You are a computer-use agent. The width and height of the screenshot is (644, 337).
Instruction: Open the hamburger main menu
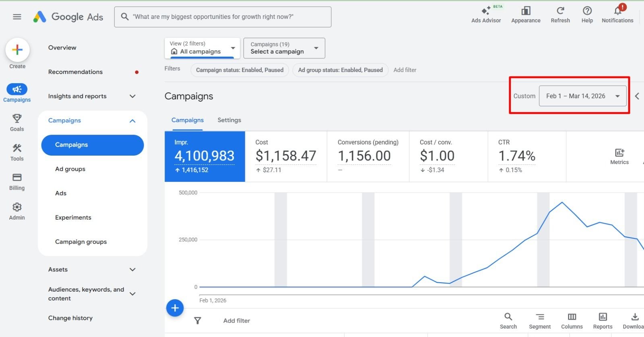pos(17,17)
